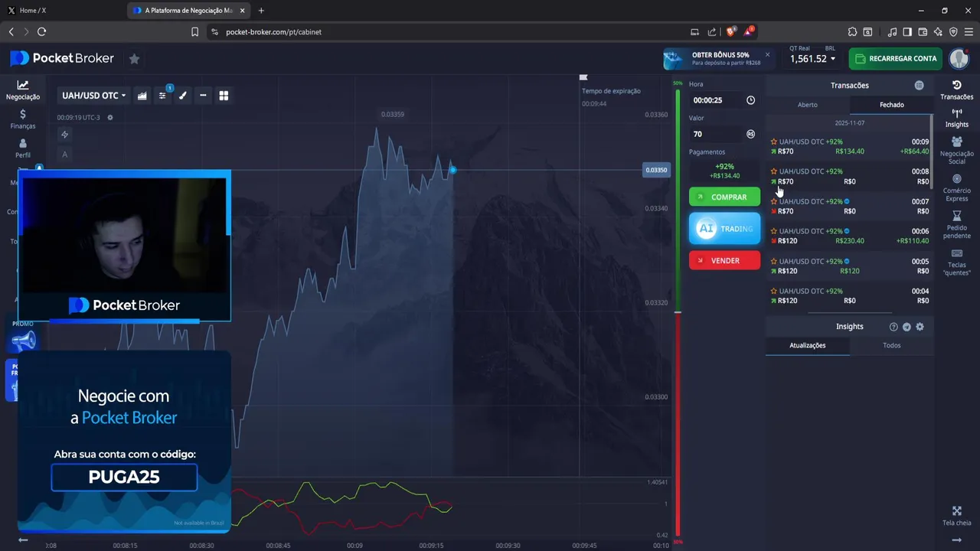Click the green COMPRAR button
Screen dimensions: 980x551
click(x=724, y=197)
